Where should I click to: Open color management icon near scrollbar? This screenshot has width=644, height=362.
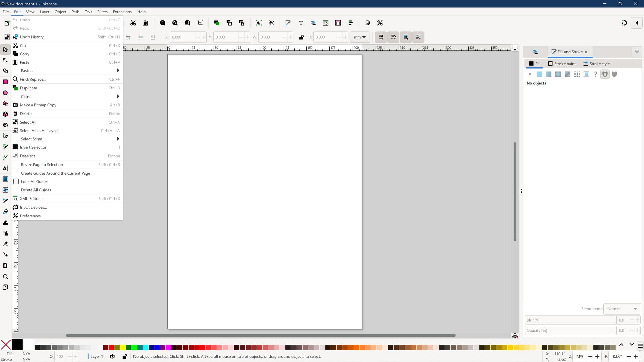(515, 336)
